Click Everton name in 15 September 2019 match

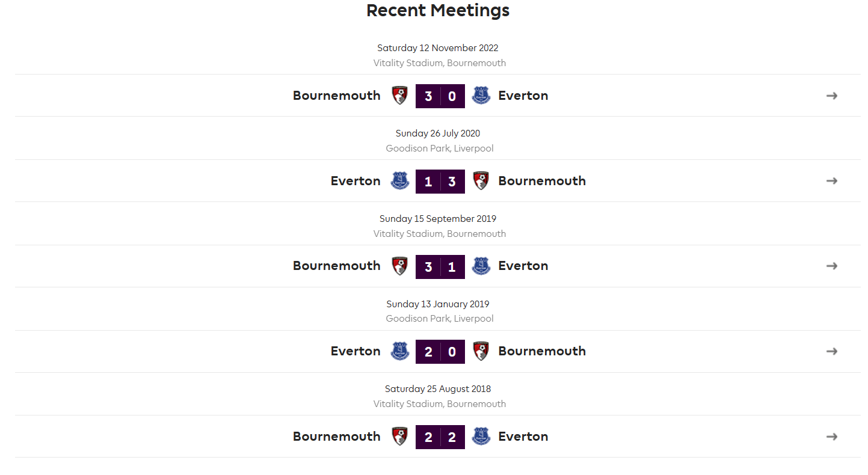pos(523,266)
